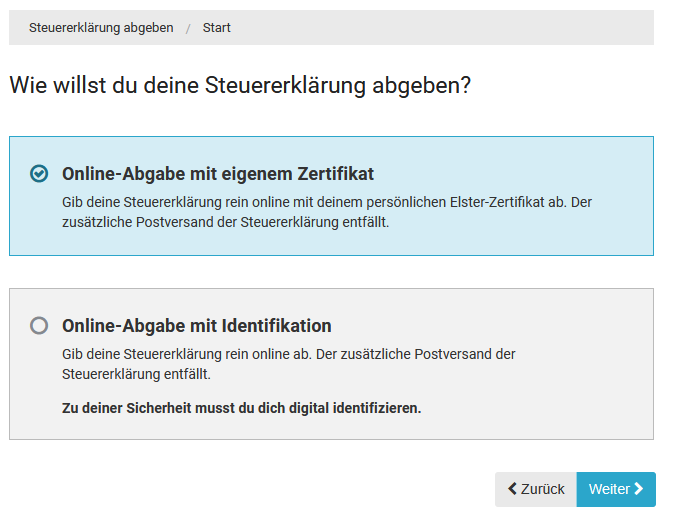Click the word Zertifikat in the first option title
Viewport: 675px width, 515px height.
coord(332,174)
